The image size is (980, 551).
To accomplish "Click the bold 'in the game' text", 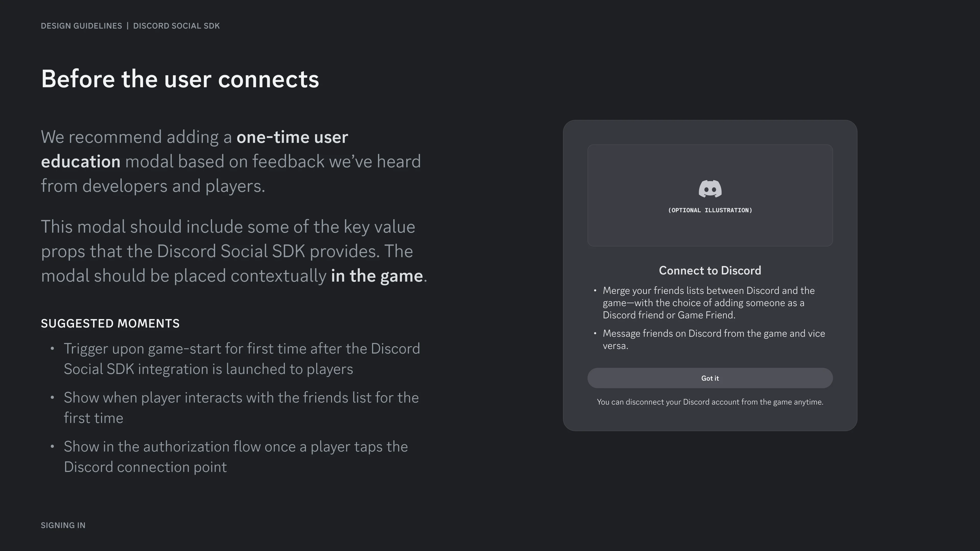I will click(377, 276).
